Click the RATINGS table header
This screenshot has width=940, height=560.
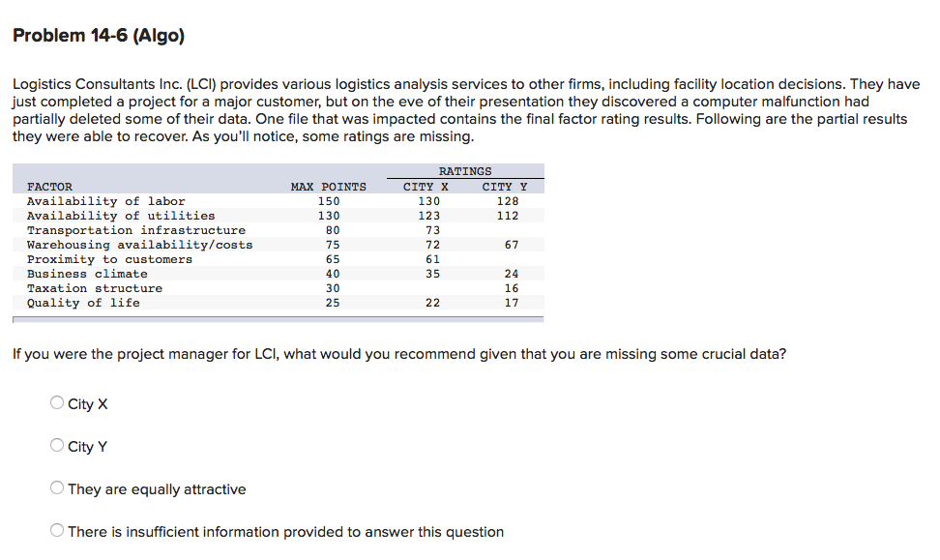point(465,170)
